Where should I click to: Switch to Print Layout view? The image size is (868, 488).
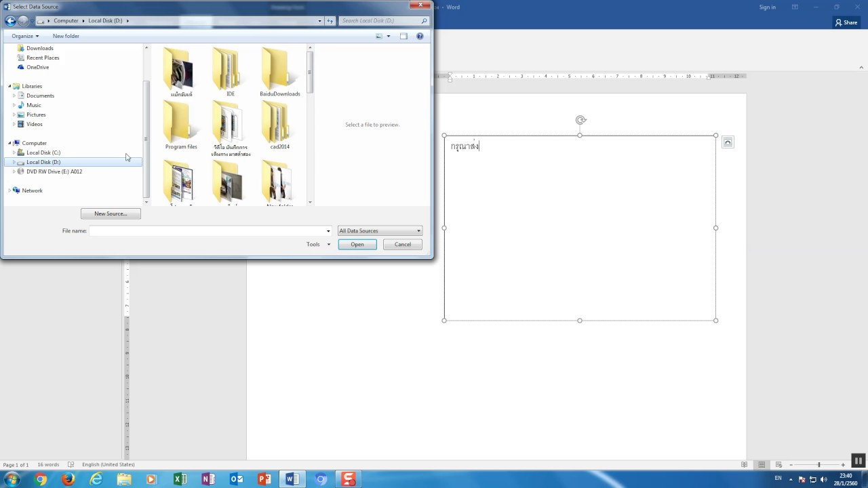click(762, 464)
